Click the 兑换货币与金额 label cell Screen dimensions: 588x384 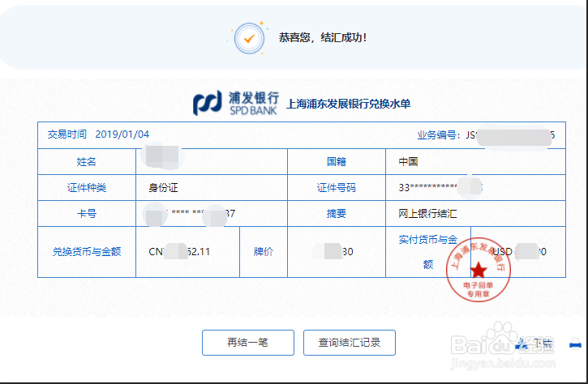[87, 252]
